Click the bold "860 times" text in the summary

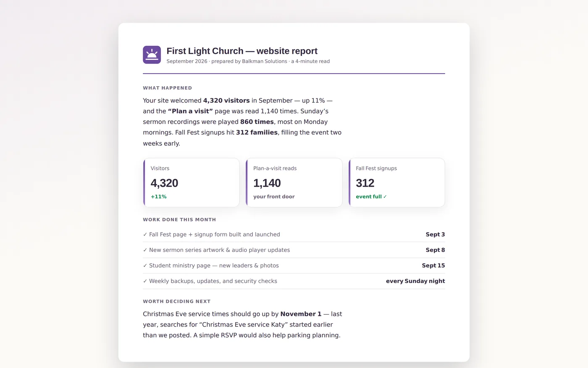click(x=257, y=122)
